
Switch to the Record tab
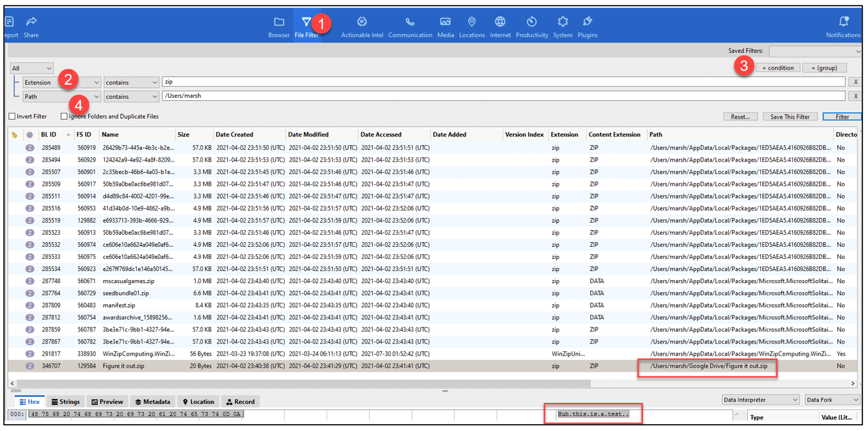(240, 402)
